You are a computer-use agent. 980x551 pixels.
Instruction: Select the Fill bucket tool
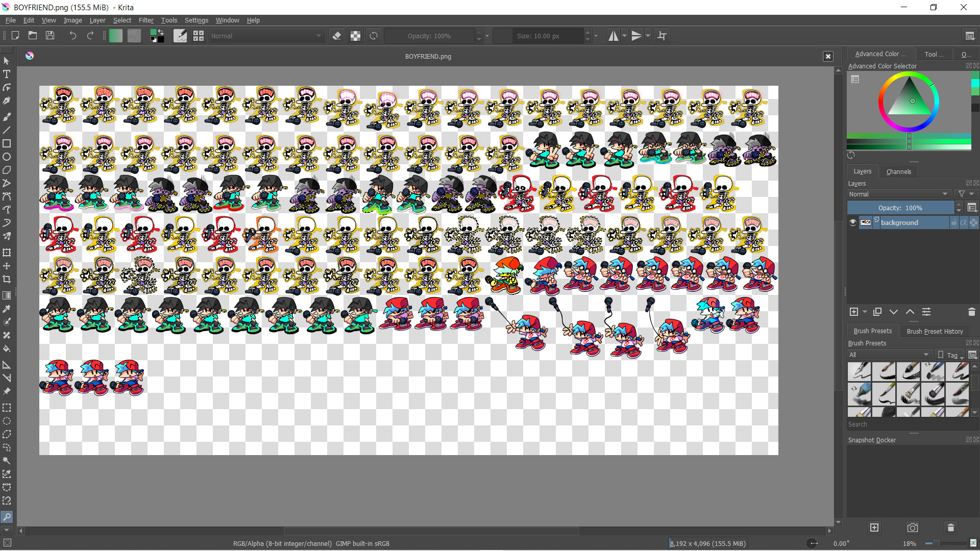point(7,349)
